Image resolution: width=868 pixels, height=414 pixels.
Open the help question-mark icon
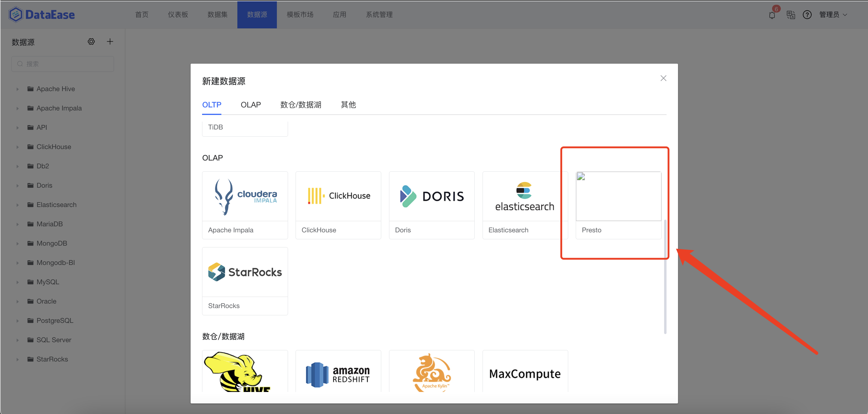click(807, 15)
